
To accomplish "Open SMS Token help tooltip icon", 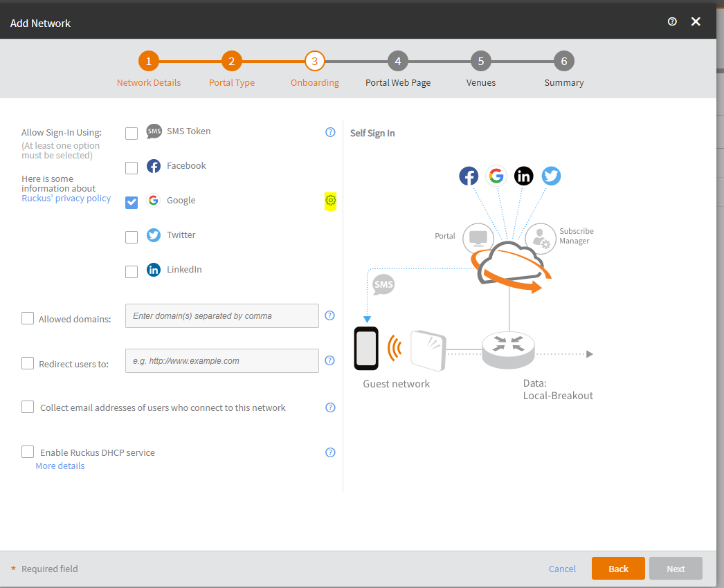I will pyautogui.click(x=330, y=132).
